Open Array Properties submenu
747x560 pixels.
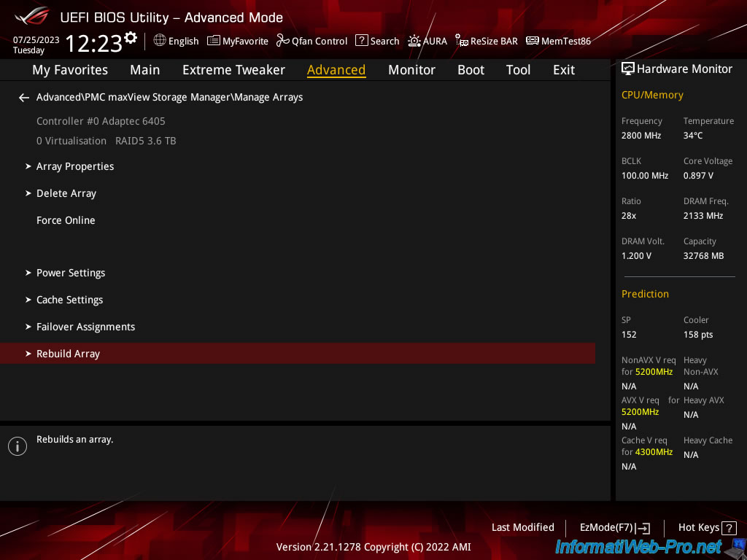pos(75,166)
